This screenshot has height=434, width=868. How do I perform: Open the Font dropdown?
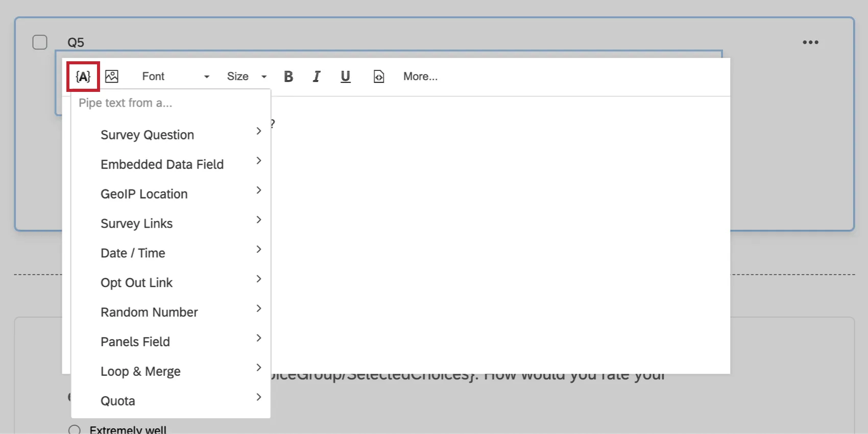coord(175,77)
